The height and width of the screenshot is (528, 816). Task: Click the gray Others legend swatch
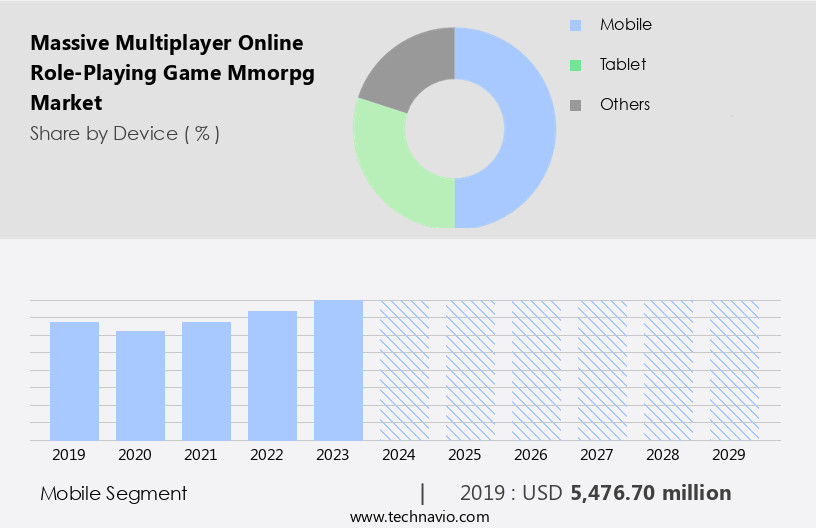(575, 105)
